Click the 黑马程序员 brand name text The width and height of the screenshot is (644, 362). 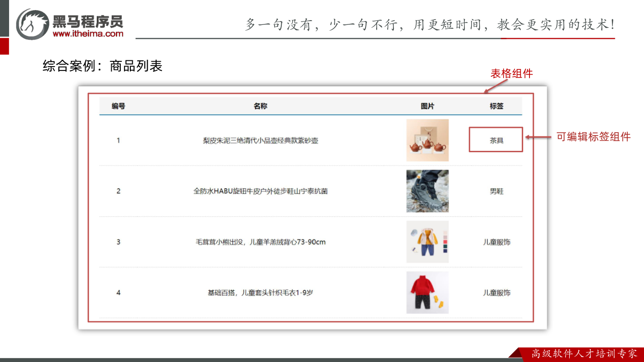[x=88, y=22]
